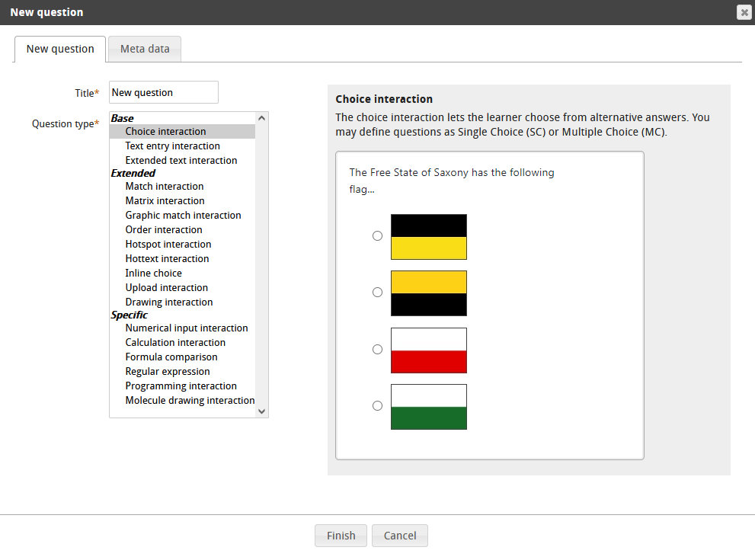This screenshot has height=560, width=755.
Task: Choose Inline choice type
Action: [x=183, y=273]
